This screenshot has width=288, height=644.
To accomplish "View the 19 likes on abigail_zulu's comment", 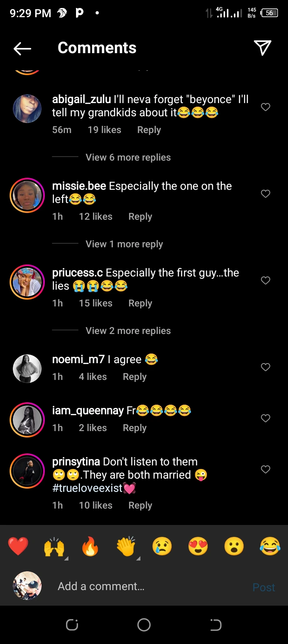I will (x=104, y=130).
